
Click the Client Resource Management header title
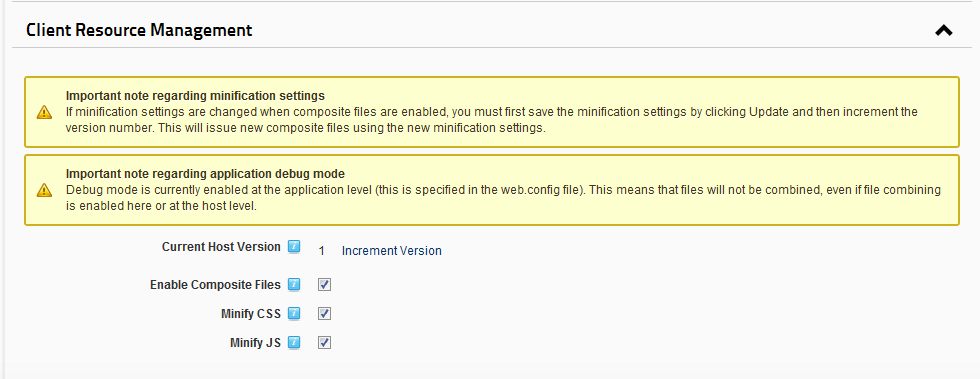[139, 30]
